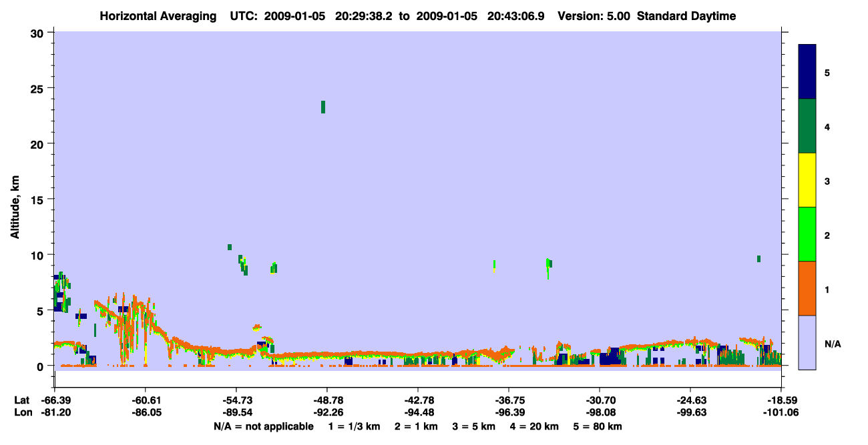Click the y-axis tick label 15
868x445 pixels.
(x=38, y=199)
